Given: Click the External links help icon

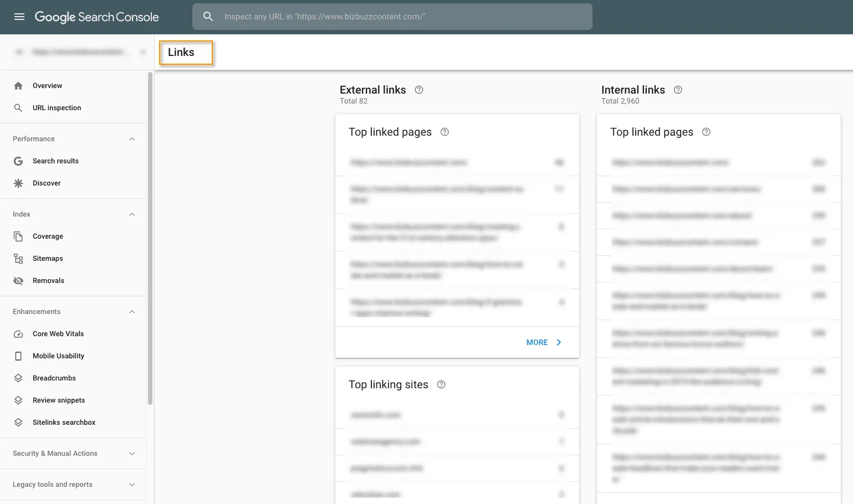Looking at the screenshot, I should 419,90.
